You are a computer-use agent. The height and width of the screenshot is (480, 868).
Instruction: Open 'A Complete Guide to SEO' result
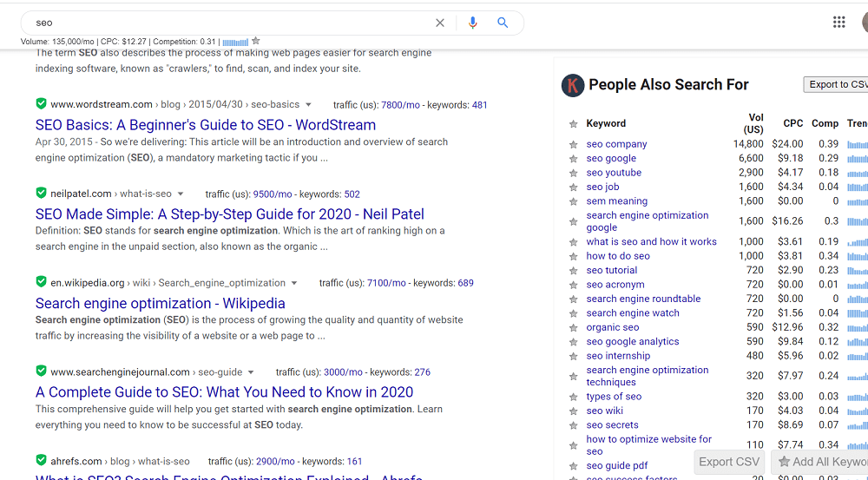pyautogui.click(x=224, y=392)
